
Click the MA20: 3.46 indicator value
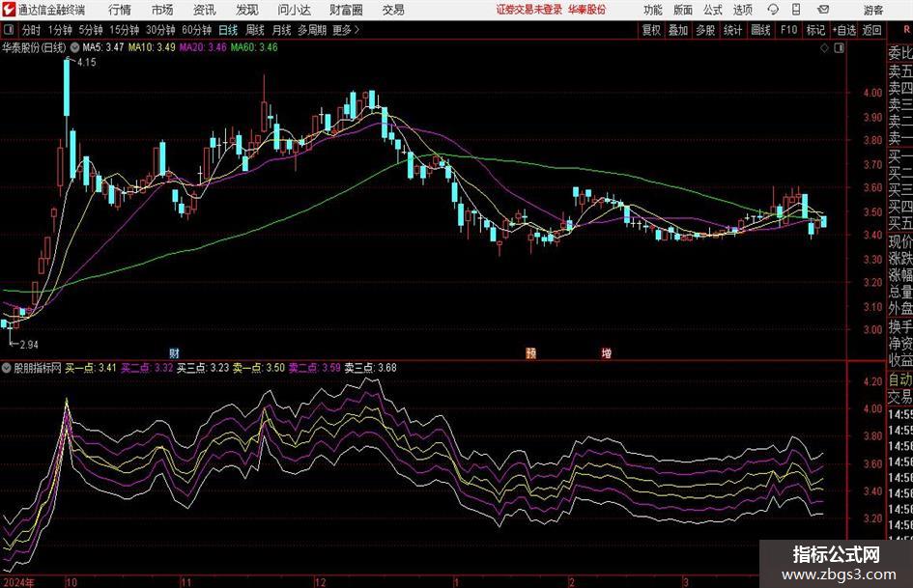(203, 47)
